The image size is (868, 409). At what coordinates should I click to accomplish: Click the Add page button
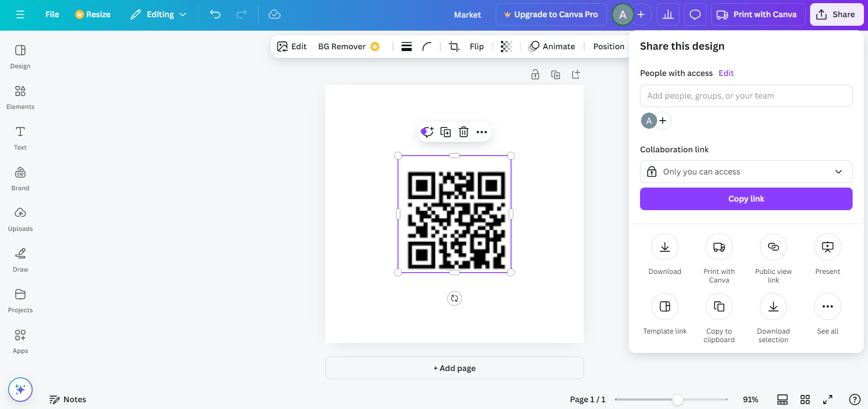pyautogui.click(x=455, y=368)
